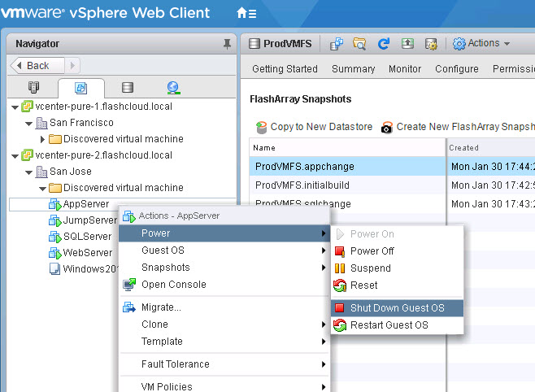Switch to VMs and Templates view icon
Image resolution: width=535 pixels, height=392 pixels.
click(x=80, y=88)
